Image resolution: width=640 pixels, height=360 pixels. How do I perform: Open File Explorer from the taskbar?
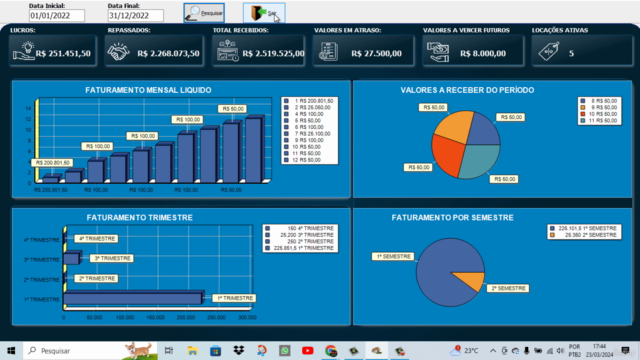click(x=192, y=351)
